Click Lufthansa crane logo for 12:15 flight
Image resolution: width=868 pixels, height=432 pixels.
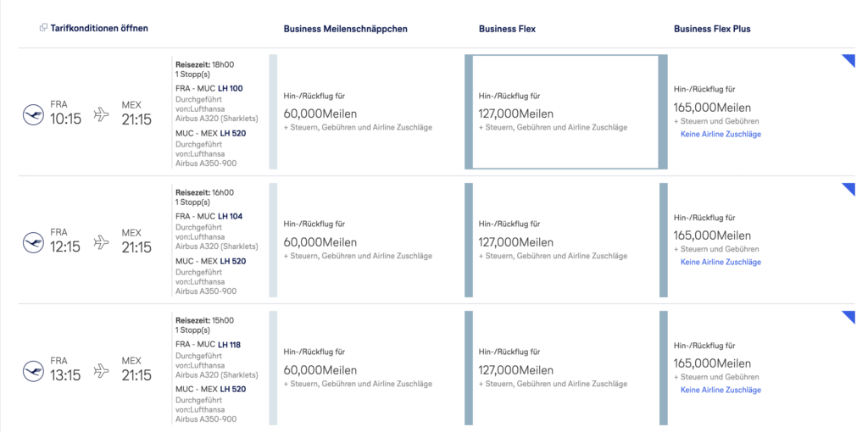pyautogui.click(x=33, y=243)
